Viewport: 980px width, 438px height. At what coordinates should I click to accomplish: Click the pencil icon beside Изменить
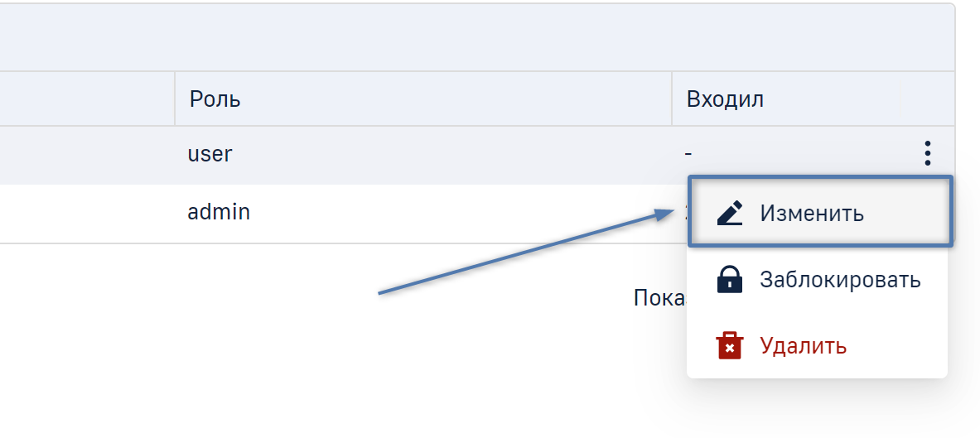click(730, 213)
